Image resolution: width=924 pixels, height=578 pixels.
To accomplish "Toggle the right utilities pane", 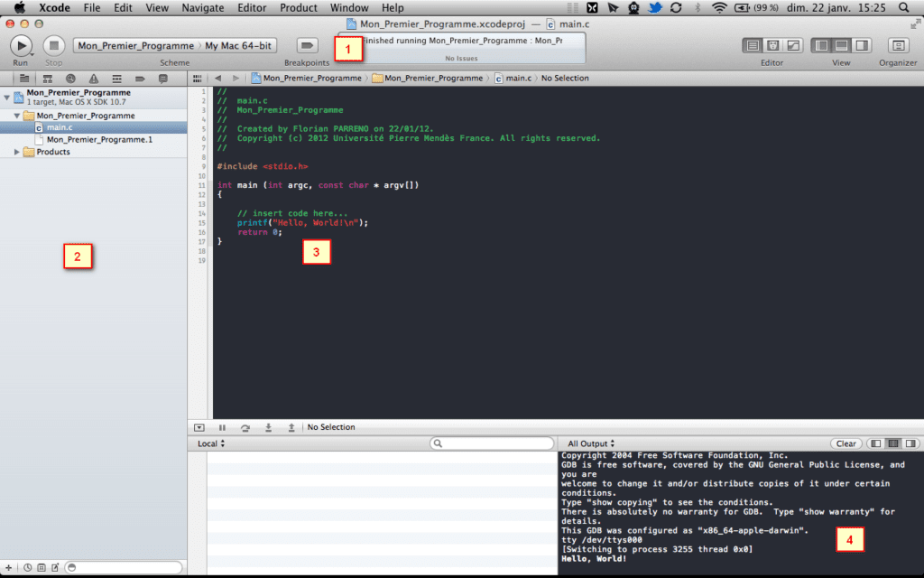I will click(x=862, y=45).
